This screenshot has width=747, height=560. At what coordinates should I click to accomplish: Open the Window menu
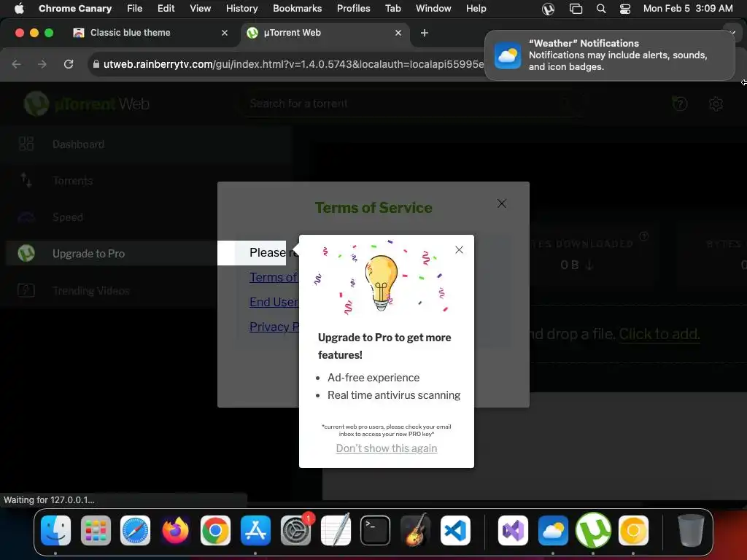[x=433, y=8]
